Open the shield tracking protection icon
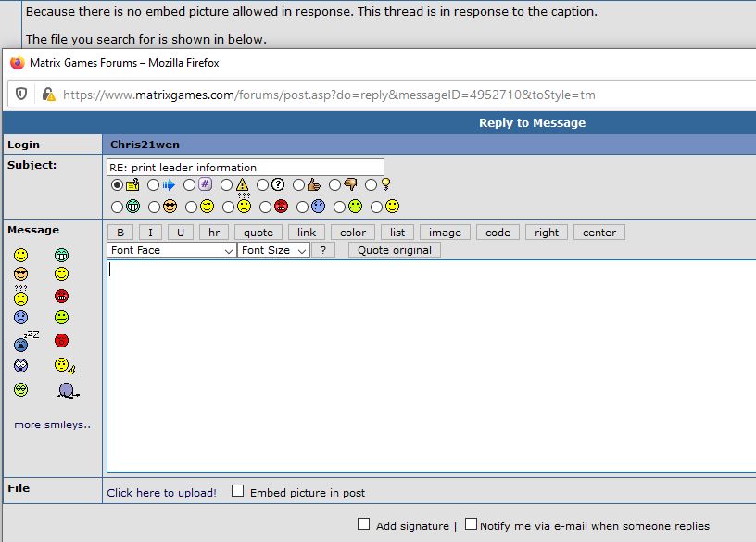 click(21, 94)
